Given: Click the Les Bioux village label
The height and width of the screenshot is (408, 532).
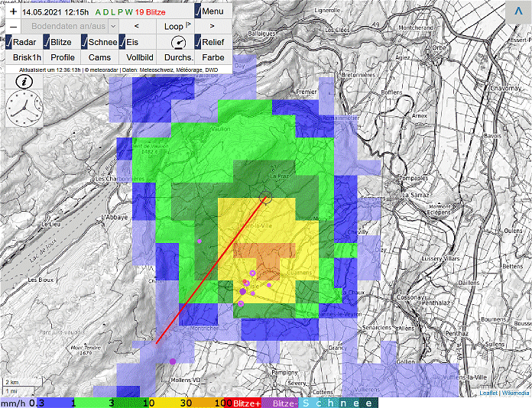Looking at the screenshot, I should (41, 280).
